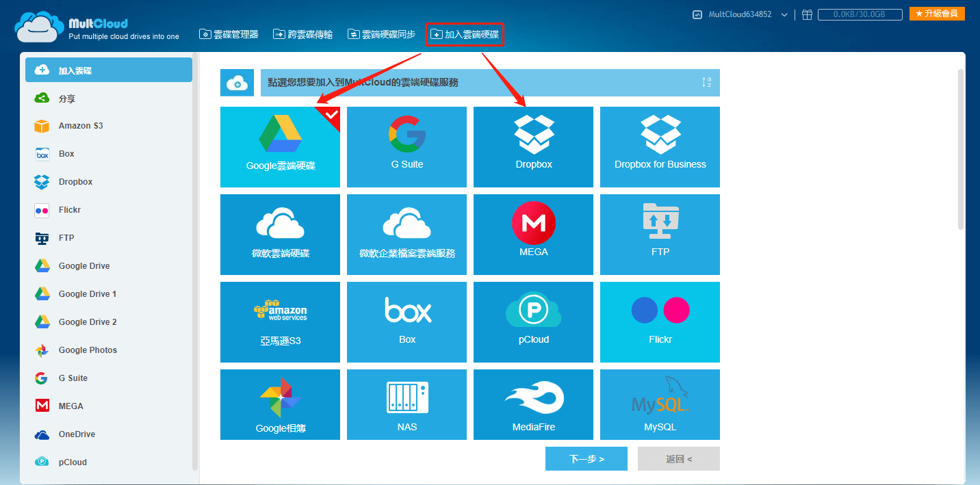Open 雲碟管理器 tab

tap(229, 34)
